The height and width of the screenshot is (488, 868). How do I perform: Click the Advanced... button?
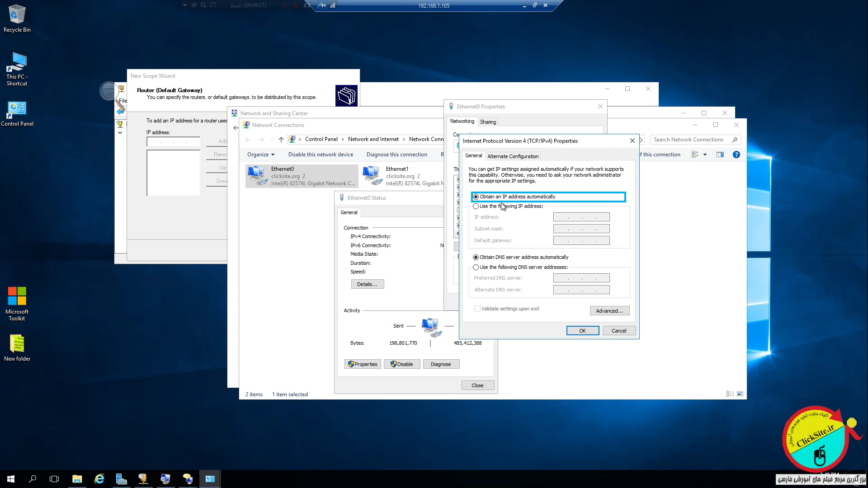point(609,311)
